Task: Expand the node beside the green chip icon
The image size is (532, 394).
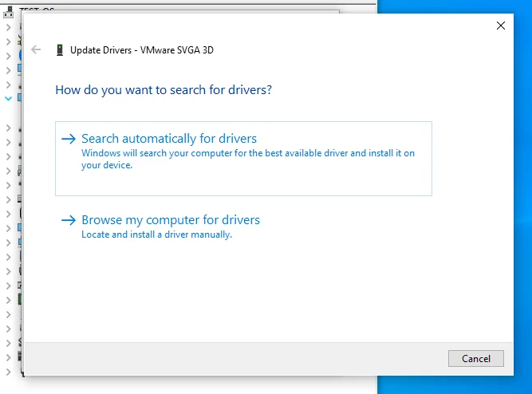Action: 8,300
